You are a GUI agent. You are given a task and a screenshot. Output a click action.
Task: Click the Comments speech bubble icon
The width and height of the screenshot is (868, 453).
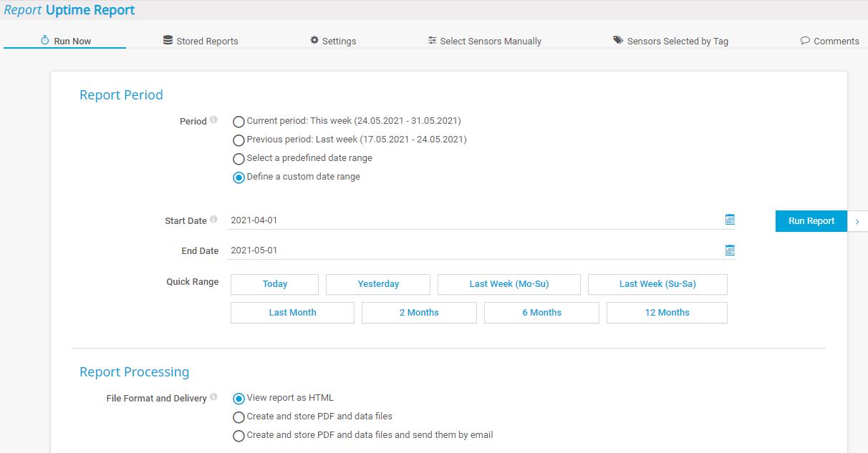(806, 41)
